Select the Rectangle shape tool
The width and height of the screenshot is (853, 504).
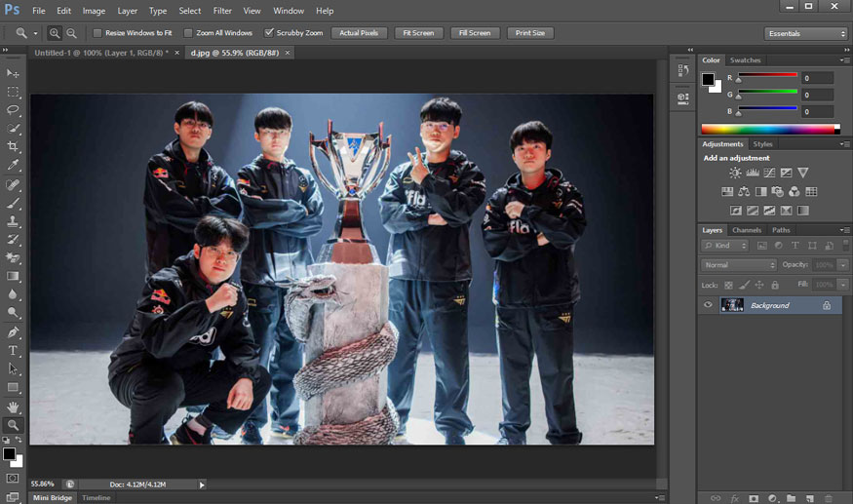pos(13,388)
